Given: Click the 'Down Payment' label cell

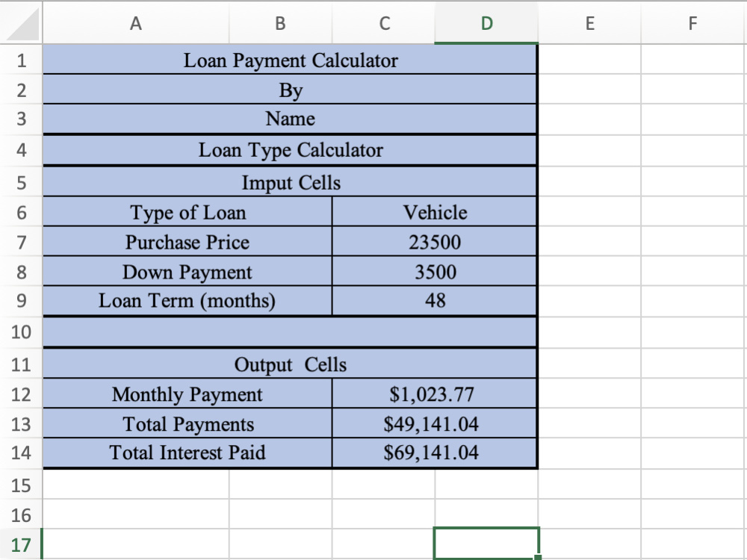Looking at the screenshot, I should (x=187, y=272).
